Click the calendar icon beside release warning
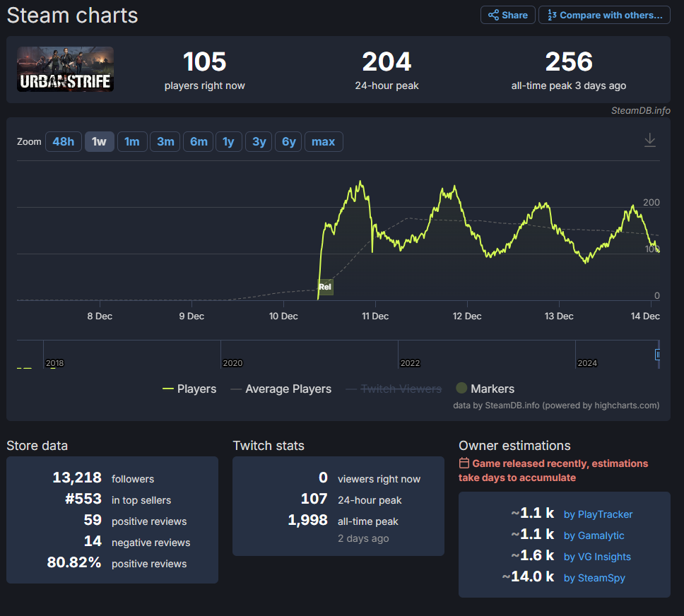 coord(464,463)
